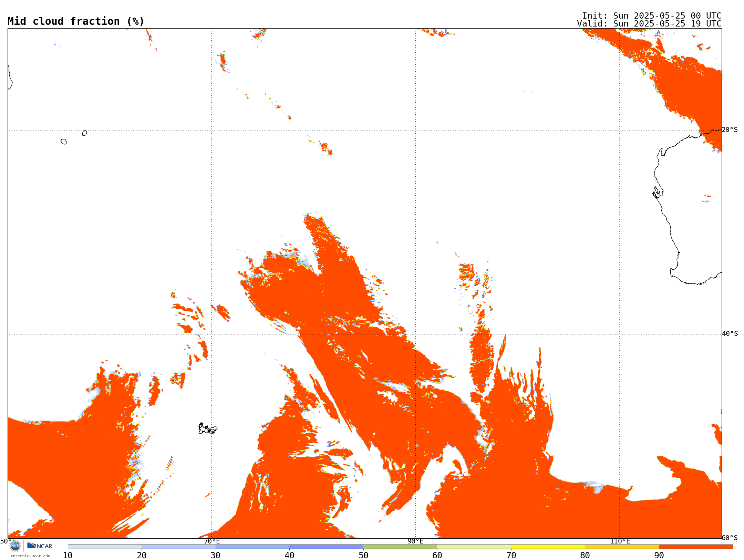
Task: Click the 90+ orange-red colorbar segment
Action: coord(696,547)
